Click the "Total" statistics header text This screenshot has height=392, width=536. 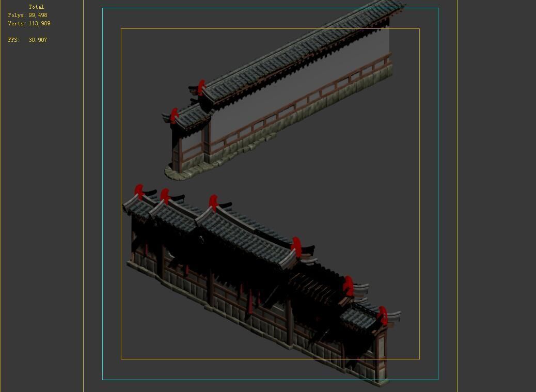(x=36, y=7)
